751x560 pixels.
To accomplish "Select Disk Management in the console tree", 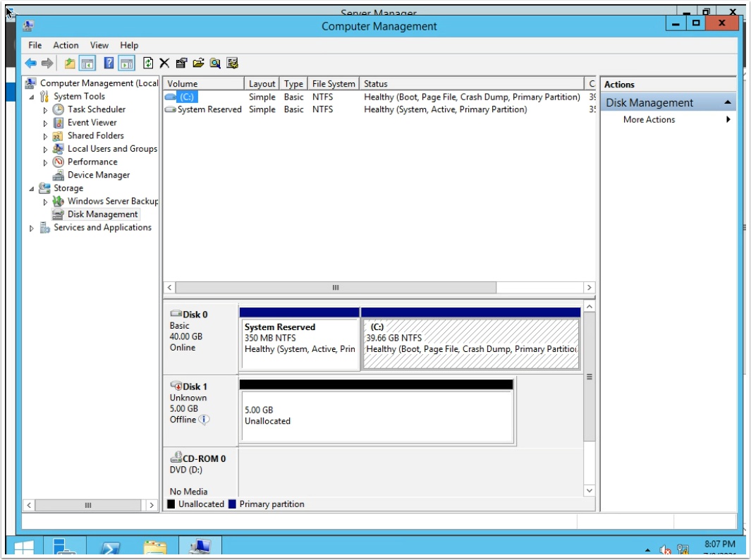I will click(x=102, y=214).
